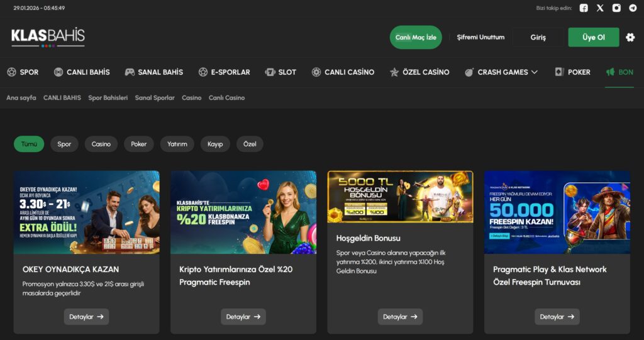Click the OKEY OYNADIKÇA KAZAN title

(x=70, y=270)
